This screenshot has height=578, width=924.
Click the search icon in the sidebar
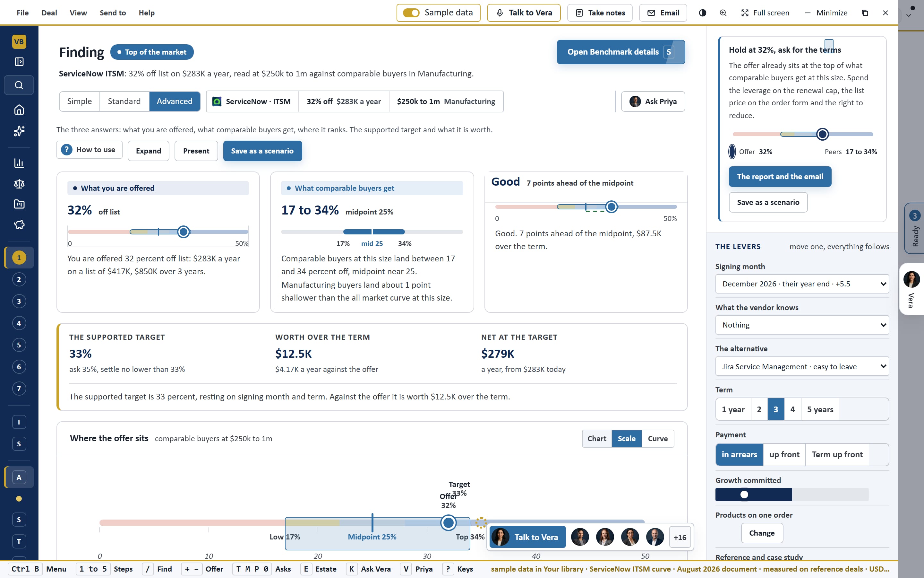tap(19, 85)
